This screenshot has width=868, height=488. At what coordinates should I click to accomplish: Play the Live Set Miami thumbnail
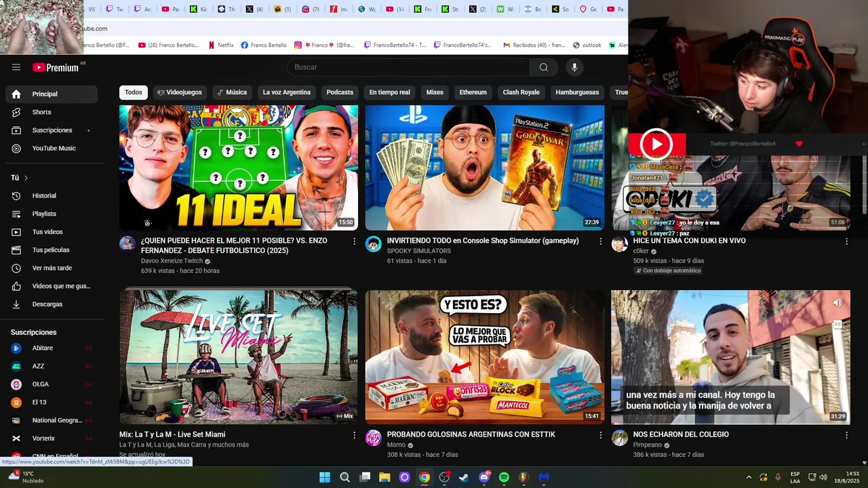point(239,357)
